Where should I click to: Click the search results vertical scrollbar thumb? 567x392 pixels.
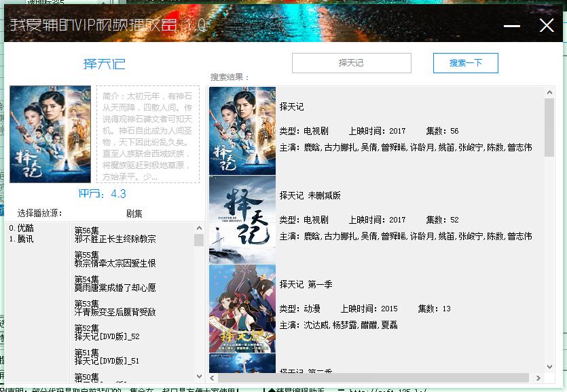pos(549,126)
